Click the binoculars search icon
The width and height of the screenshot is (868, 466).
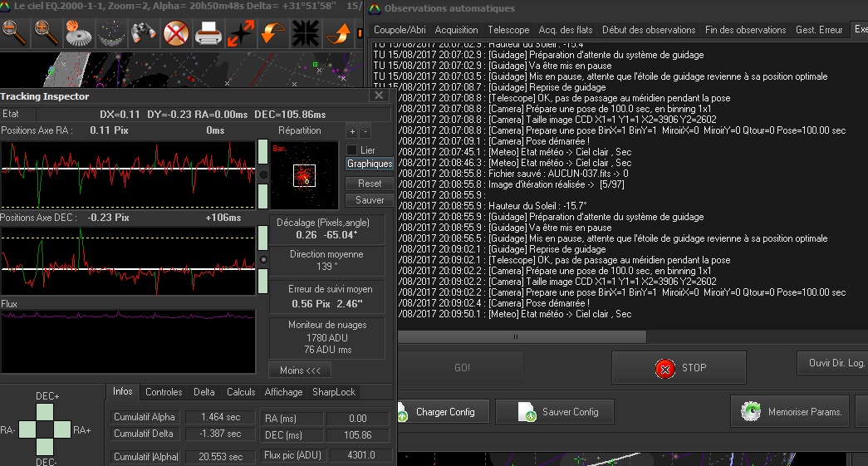point(144,33)
